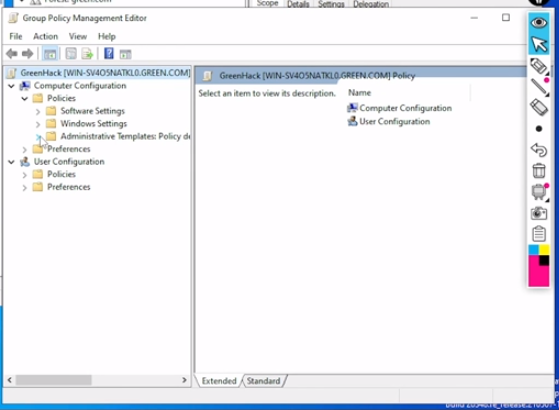This screenshot has width=559, height=410.
Task: Select the pen drawing tool
Action: coord(539,66)
